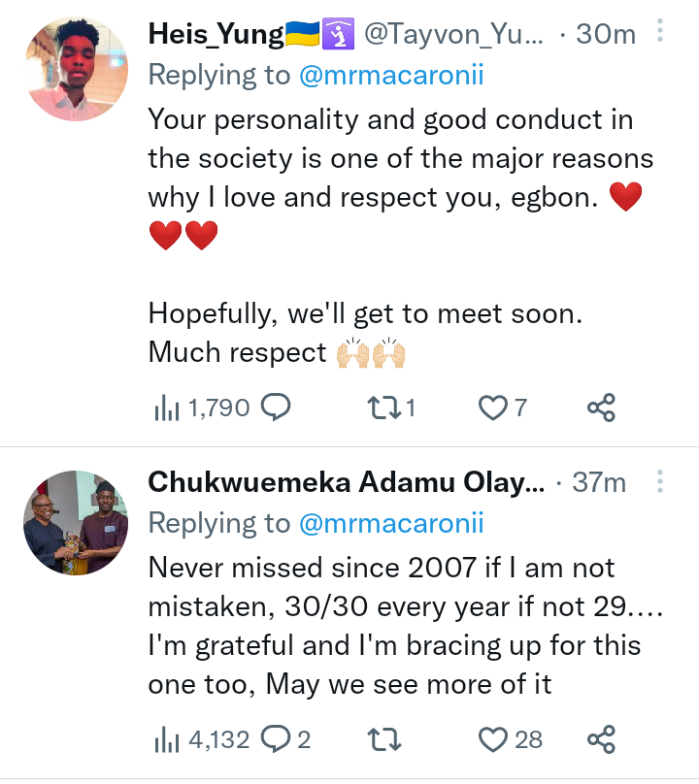699x784 pixels.
Task: Reply to Heis_Yung's tweet
Action: click(276, 408)
